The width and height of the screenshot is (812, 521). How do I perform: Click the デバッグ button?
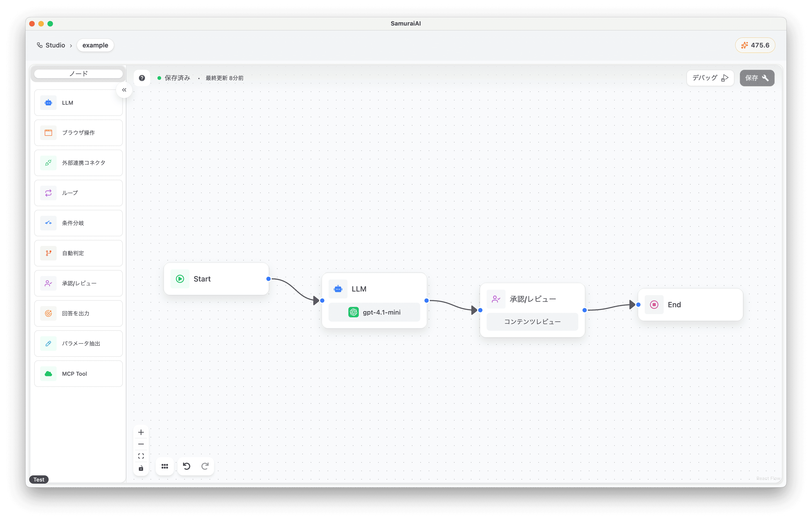[710, 78]
